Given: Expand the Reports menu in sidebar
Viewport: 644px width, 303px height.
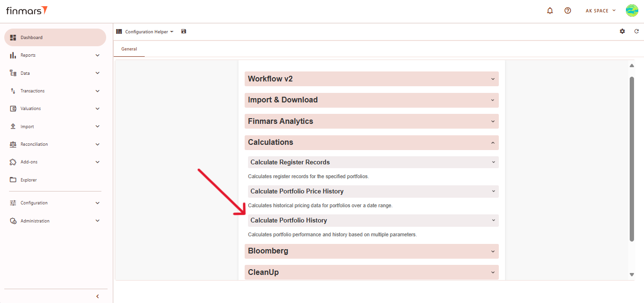Looking at the screenshot, I should click(55, 55).
